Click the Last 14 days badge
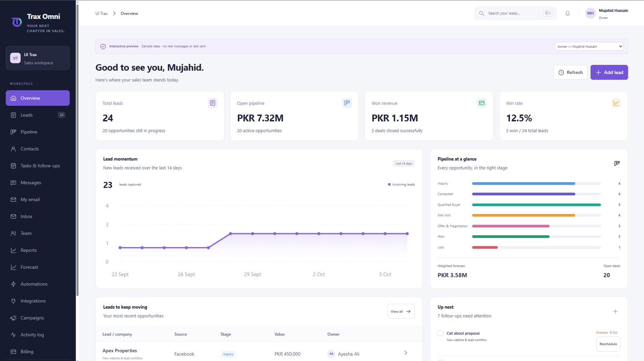This screenshot has width=644, height=361. (x=404, y=163)
